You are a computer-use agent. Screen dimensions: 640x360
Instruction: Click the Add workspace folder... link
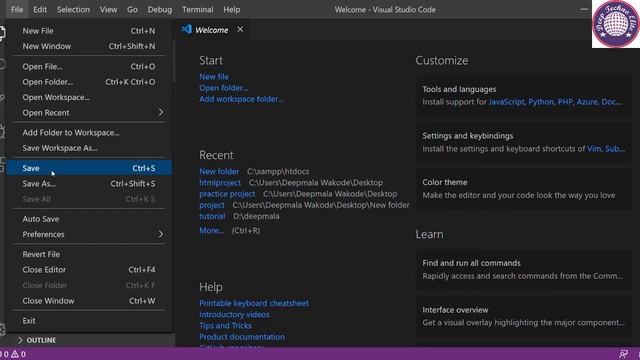[241, 99]
